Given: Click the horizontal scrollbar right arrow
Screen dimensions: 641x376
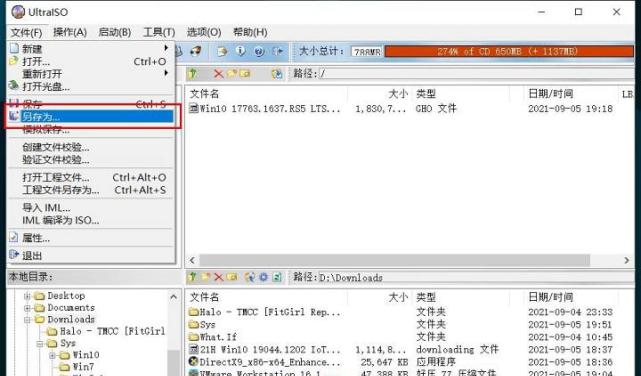Looking at the screenshot, I should (627, 260).
